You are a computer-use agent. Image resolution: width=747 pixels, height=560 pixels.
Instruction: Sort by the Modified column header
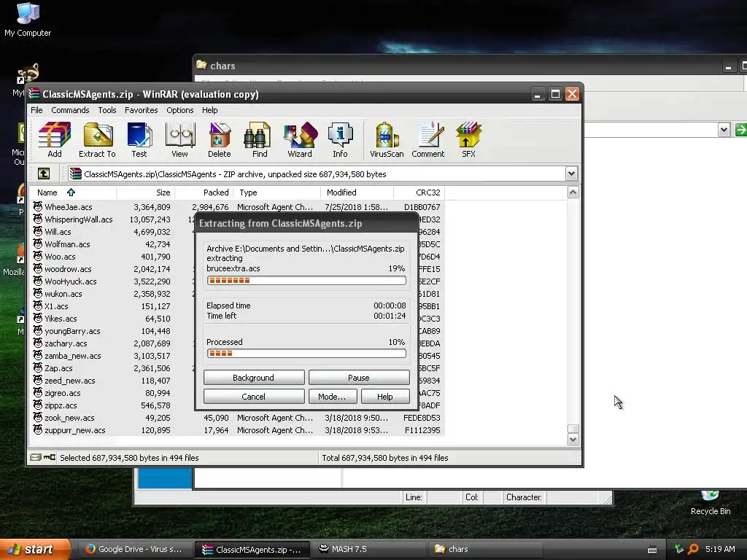click(357, 192)
